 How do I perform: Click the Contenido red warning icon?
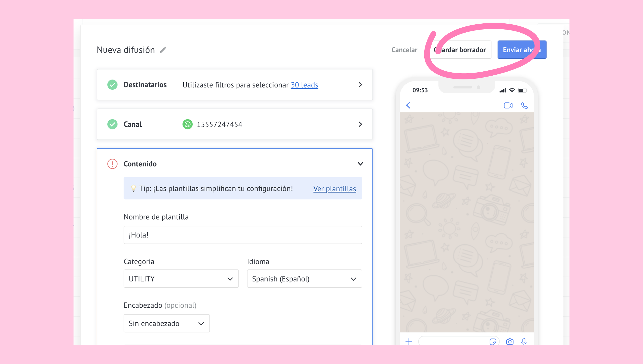[x=113, y=164]
